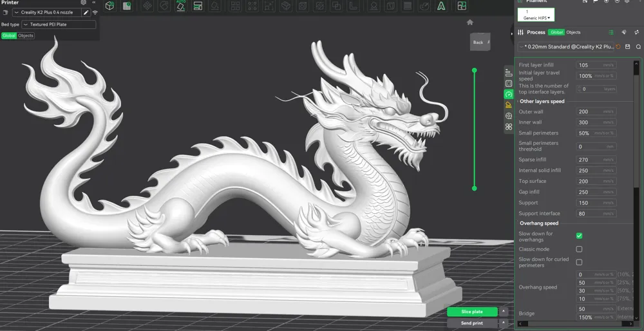Click the Top surface speed field
The height and width of the screenshot is (331, 644).
coord(596,181)
